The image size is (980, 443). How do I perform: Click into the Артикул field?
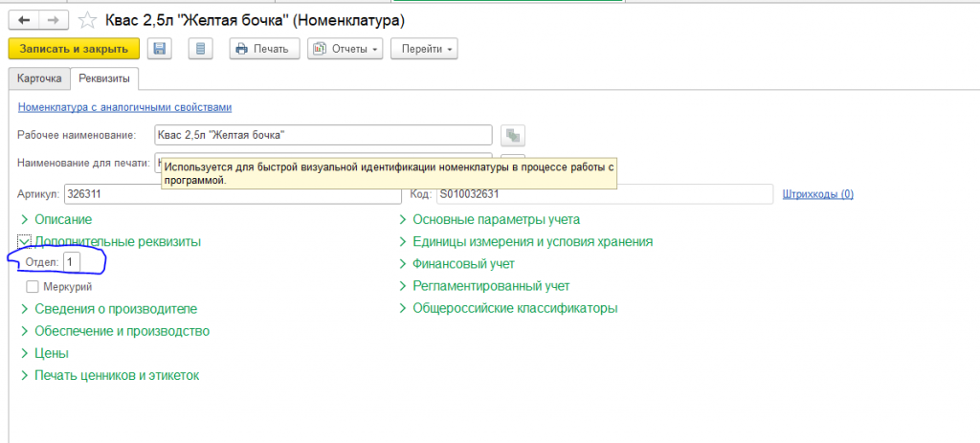pos(232,194)
